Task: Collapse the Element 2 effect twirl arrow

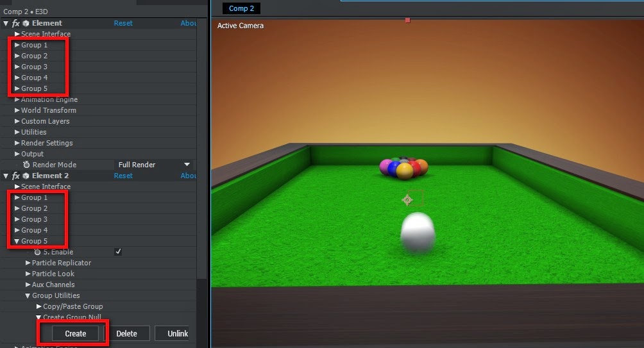Action: [x=6, y=176]
